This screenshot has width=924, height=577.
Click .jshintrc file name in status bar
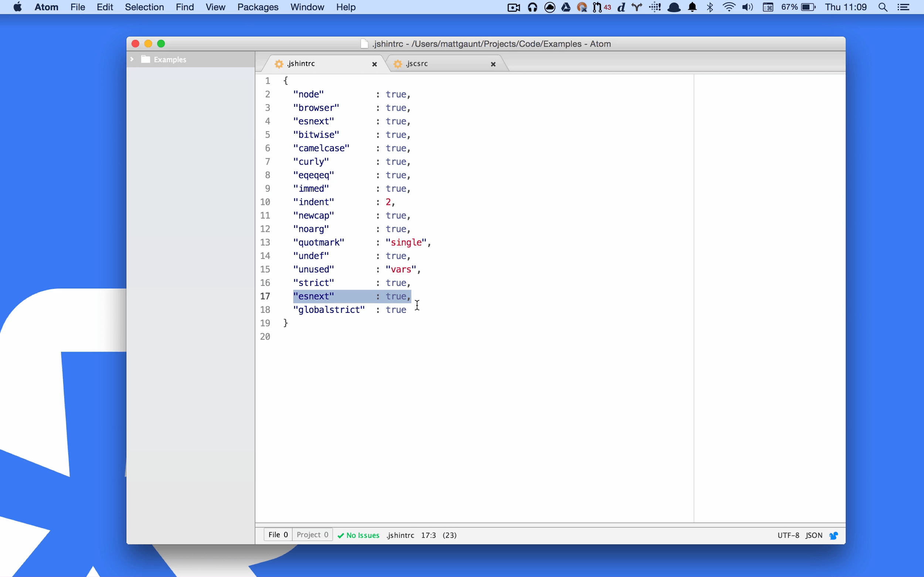click(400, 535)
